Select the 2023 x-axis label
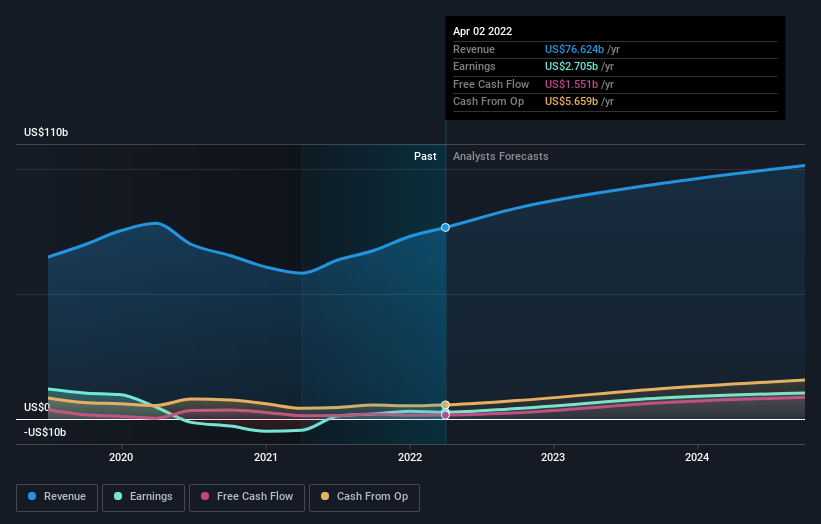This screenshot has height=524, width=821. [x=553, y=457]
